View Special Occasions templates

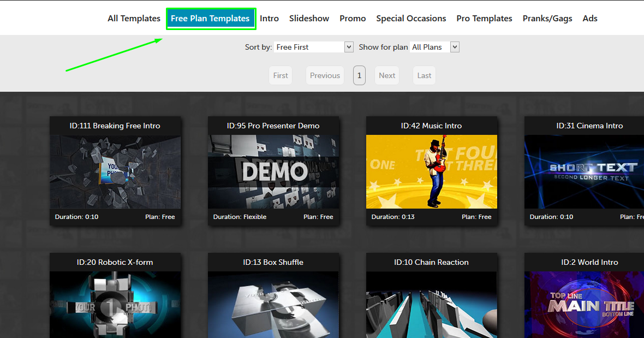[411, 18]
